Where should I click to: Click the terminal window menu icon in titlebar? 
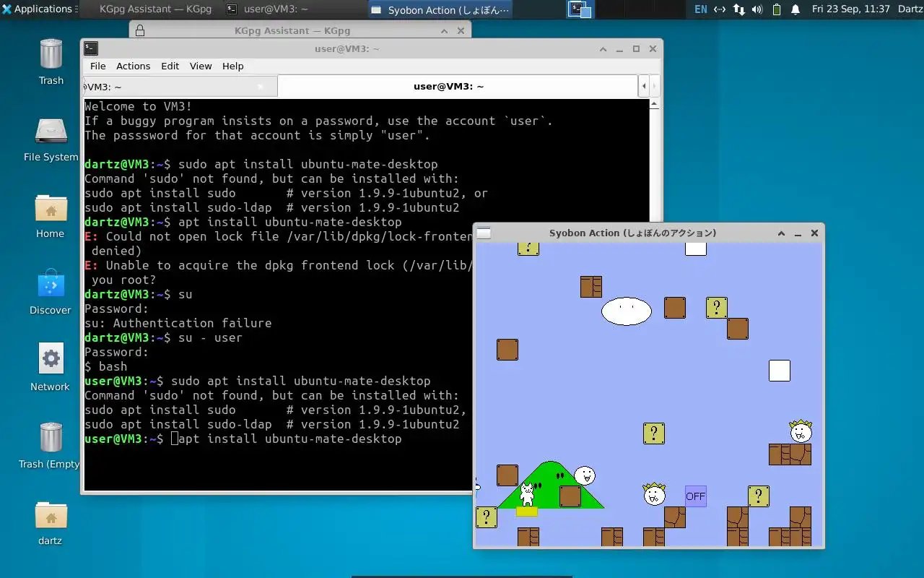click(x=91, y=48)
